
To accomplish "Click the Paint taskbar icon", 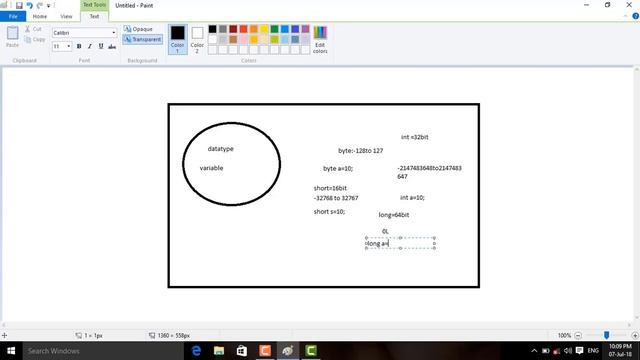I will (288, 351).
